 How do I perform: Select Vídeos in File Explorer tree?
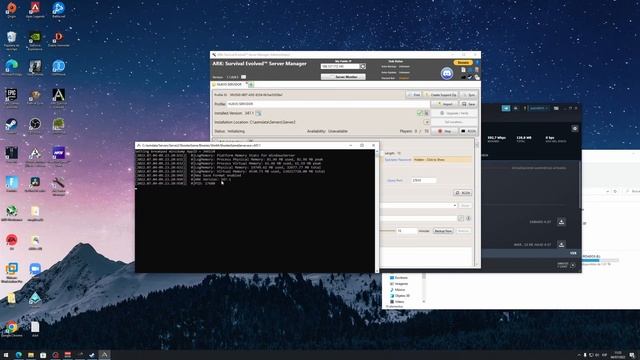click(397, 302)
